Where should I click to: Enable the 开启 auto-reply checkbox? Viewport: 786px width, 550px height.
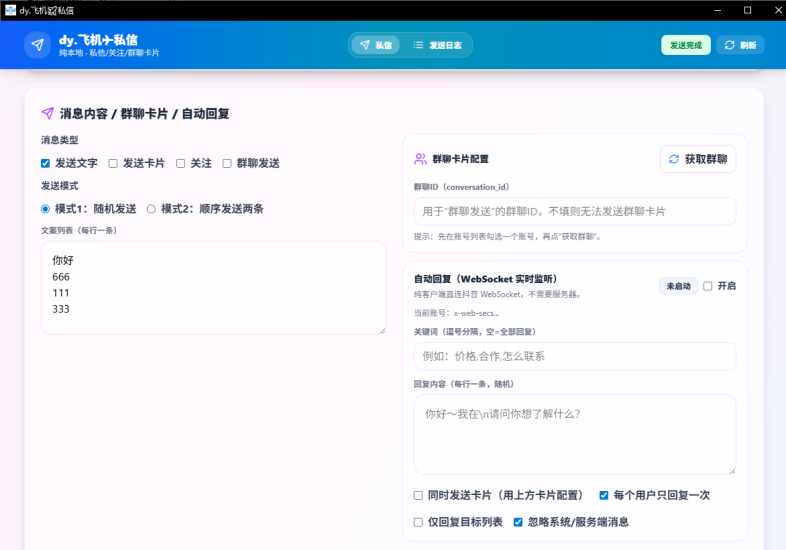(x=707, y=286)
